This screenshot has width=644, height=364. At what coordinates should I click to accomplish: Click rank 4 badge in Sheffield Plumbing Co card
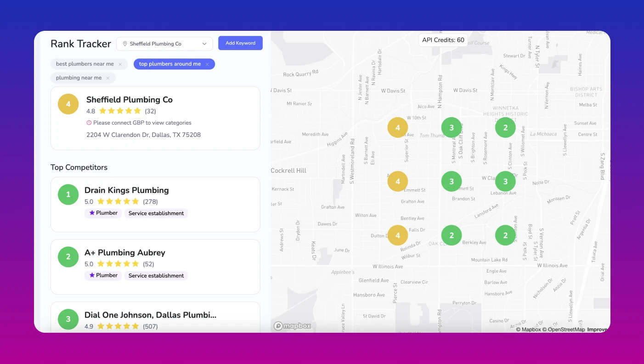point(68,104)
